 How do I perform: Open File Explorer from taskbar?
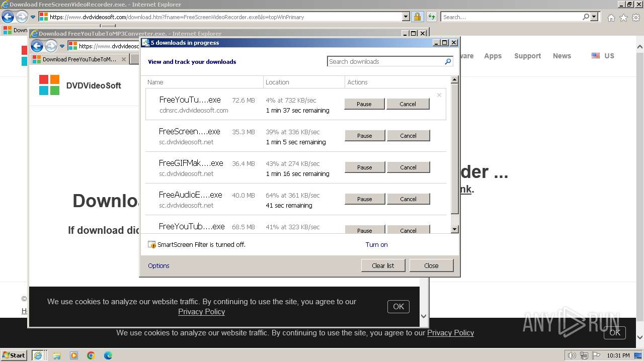click(x=57, y=355)
